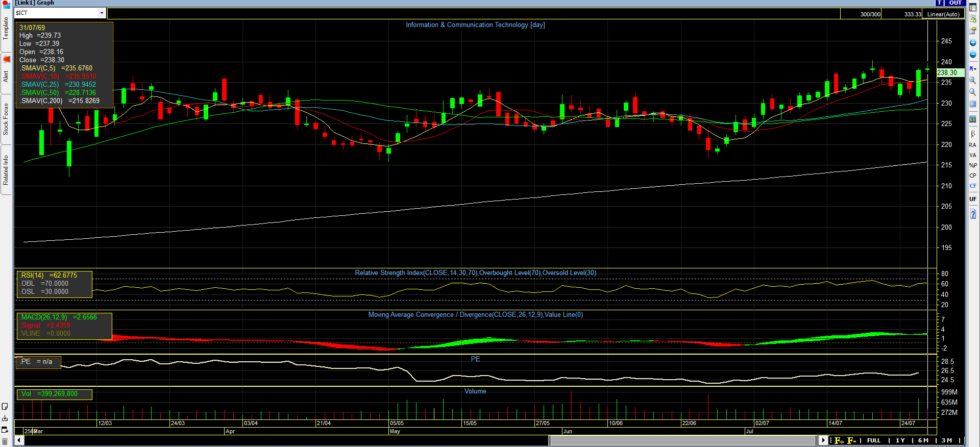
Task: Expand the K-arrow dropdown in right toolbar
Action: tap(973, 68)
